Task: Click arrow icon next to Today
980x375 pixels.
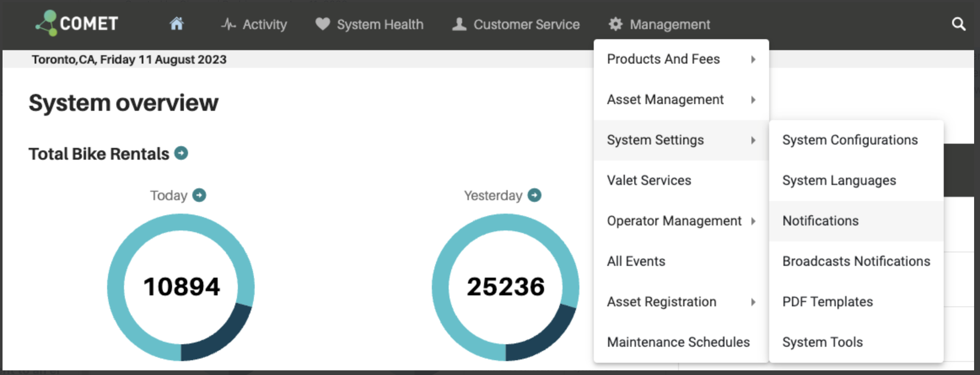Action: (x=199, y=195)
